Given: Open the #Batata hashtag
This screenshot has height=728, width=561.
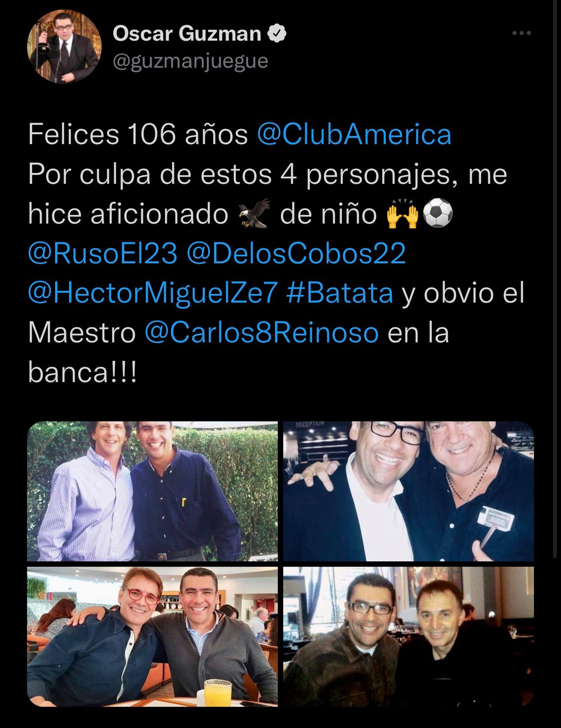Looking at the screenshot, I should click(340, 293).
